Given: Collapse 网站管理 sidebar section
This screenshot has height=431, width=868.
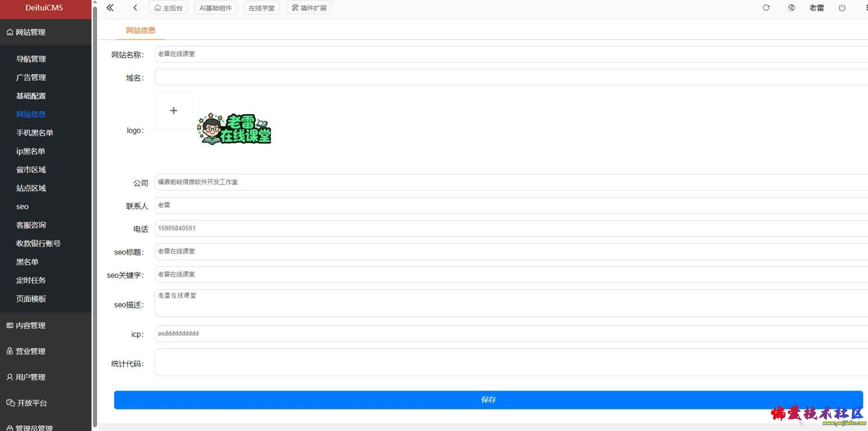Looking at the screenshot, I should pyautogui.click(x=30, y=32).
